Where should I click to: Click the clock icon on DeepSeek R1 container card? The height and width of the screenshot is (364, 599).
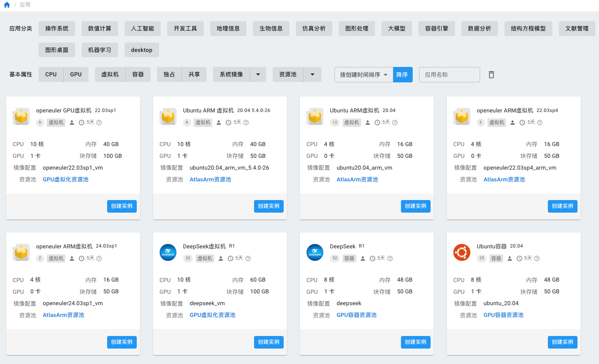(x=373, y=258)
